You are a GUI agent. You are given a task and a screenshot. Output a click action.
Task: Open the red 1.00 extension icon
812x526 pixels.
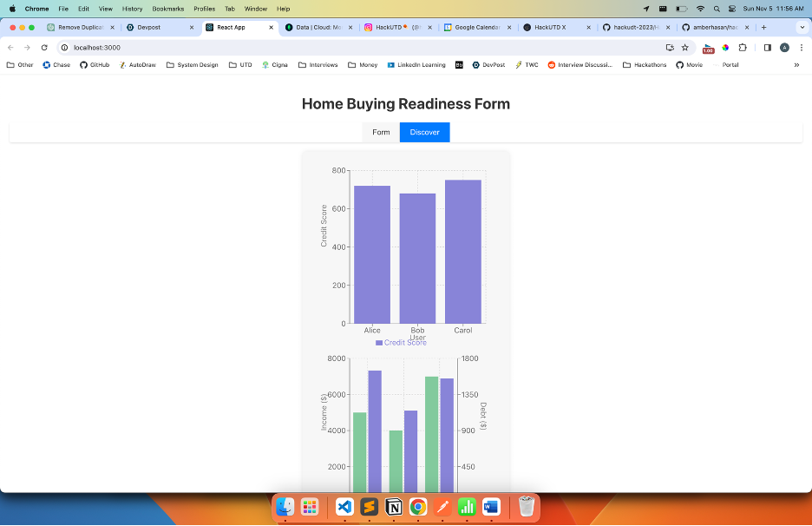point(708,49)
